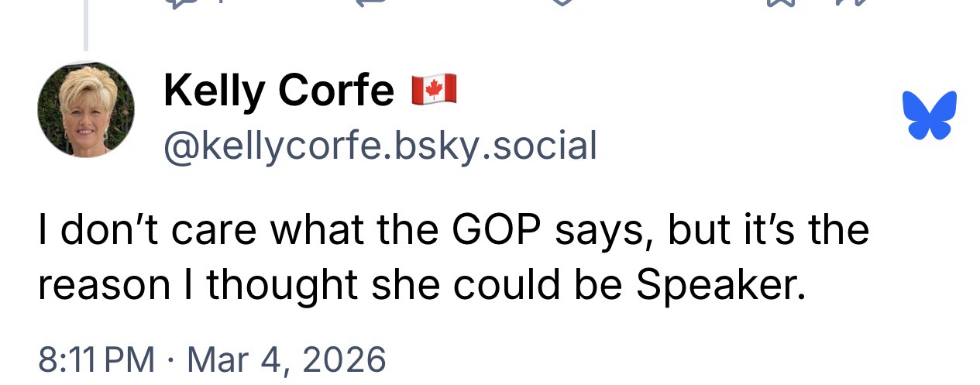Screen dimensions: 980x385
Task: Click the 8:11 PM timestamp
Action: point(96,359)
